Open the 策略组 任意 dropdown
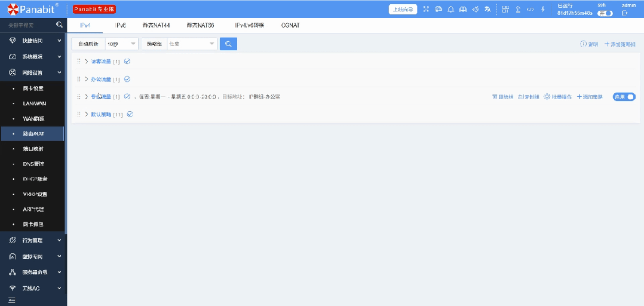The width and height of the screenshot is (644, 306). [192, 44]
